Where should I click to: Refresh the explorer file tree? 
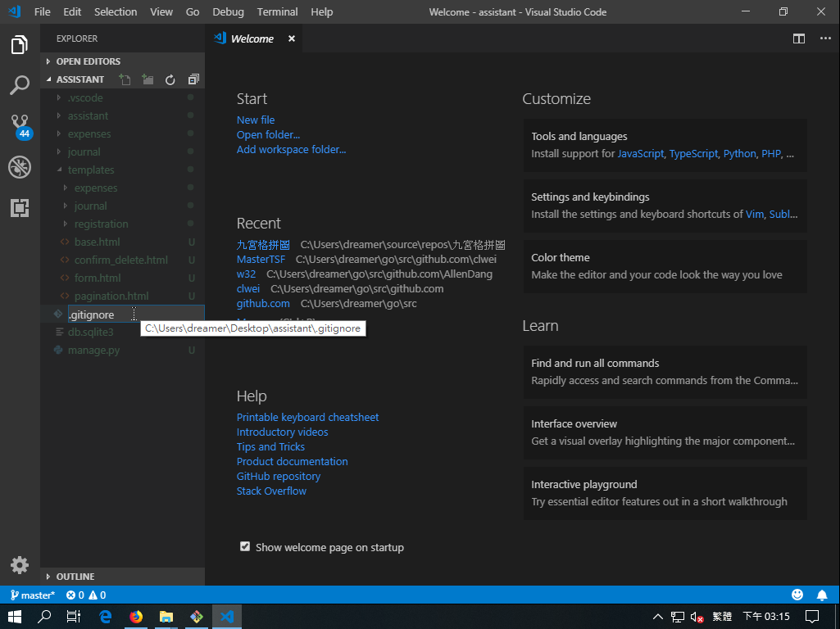coord(170,79)
